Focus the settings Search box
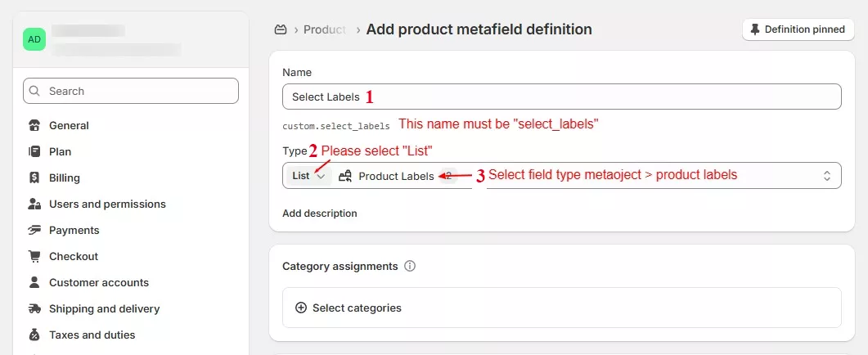Screen dimensions: 868x355 point(131,92)
